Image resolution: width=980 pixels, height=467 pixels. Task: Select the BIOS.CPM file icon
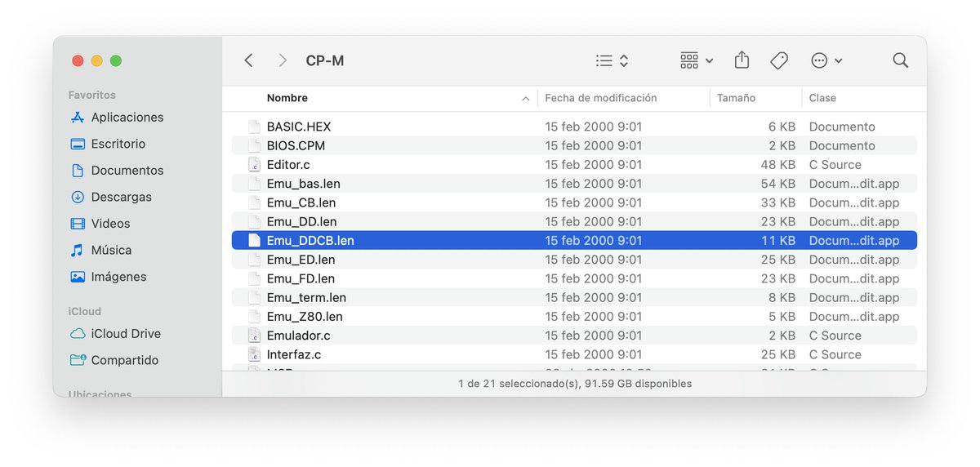(x=254, y=145)
